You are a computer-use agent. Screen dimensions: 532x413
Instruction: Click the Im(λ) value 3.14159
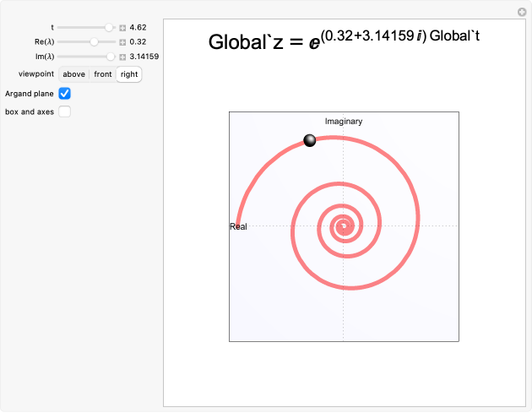pyautogui.click(x=144, y=57)
